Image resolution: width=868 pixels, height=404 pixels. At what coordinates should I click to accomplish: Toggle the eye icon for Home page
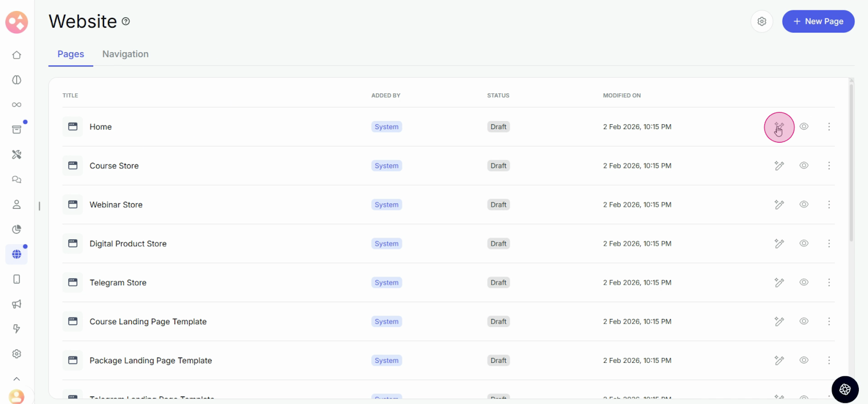point(804,127)
